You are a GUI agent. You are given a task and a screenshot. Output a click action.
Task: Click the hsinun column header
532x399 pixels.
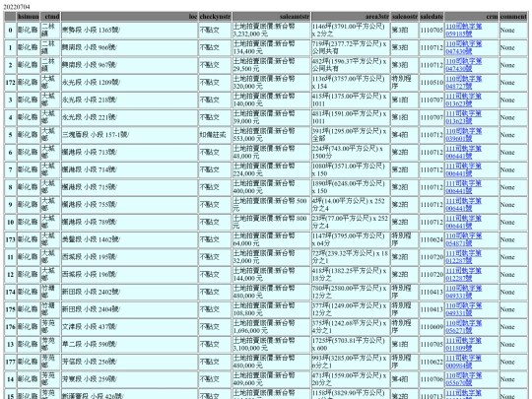(29, 17)
